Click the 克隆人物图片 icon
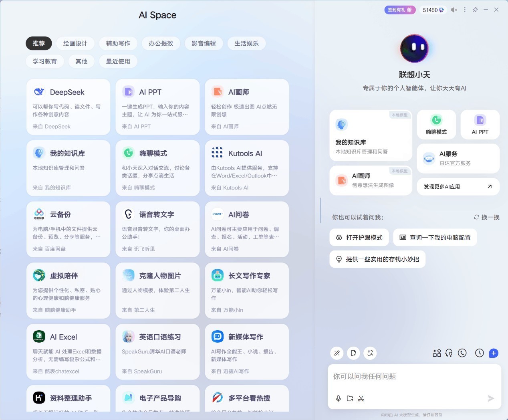The width and height of the screenshot is (508, 420). coord(128,275)
